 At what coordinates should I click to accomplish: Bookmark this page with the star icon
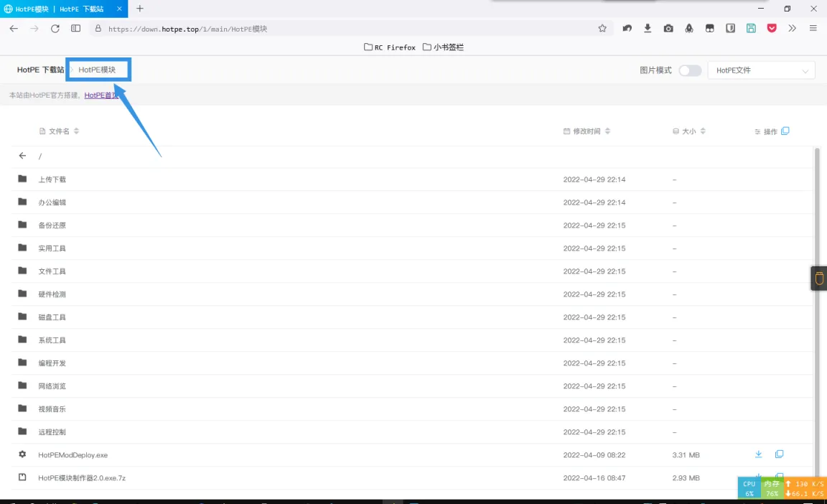pos(602,29)
